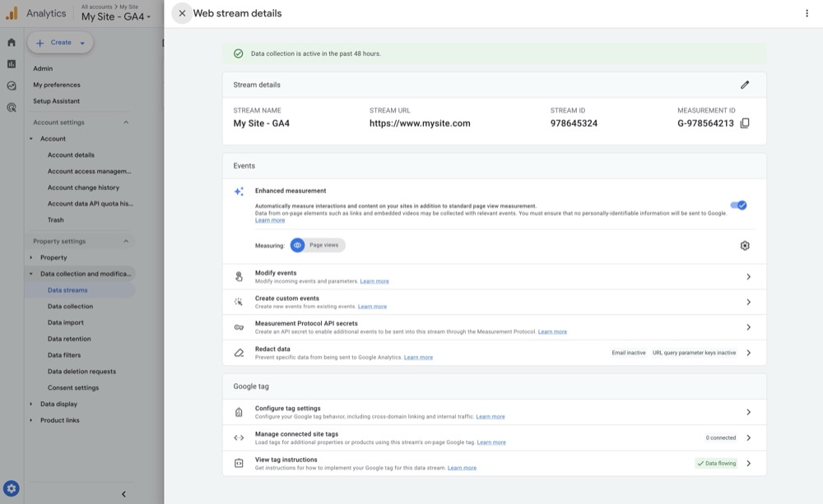
Task: Close the Web stream details panel
Action: point(182,14)
